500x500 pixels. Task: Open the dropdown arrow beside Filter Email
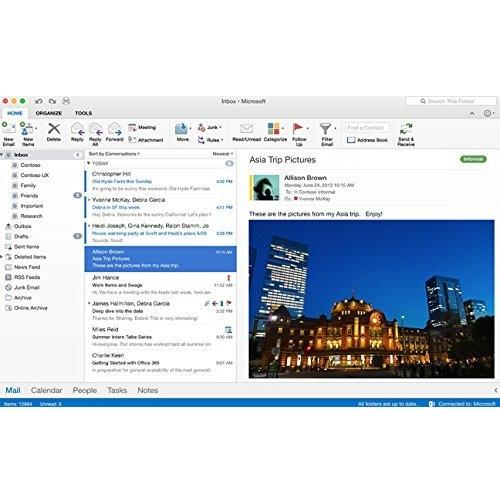335,129
